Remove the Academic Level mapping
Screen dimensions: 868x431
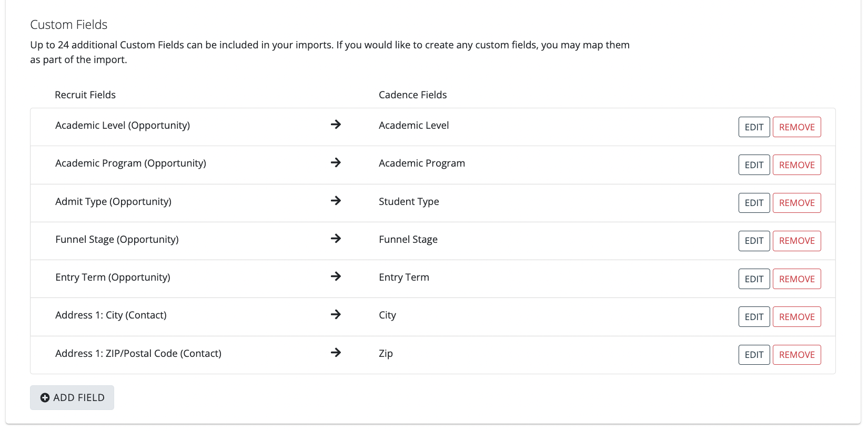pos(796,127)
